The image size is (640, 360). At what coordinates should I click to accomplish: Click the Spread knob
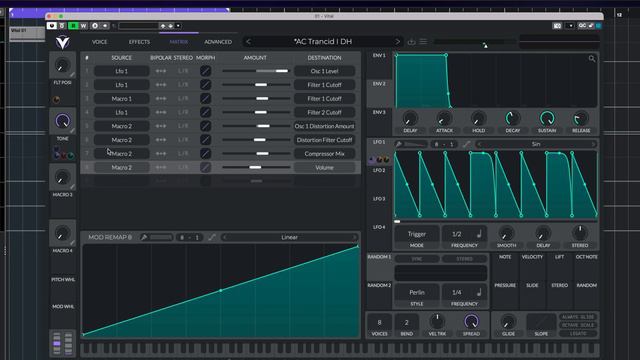point(471,322)
